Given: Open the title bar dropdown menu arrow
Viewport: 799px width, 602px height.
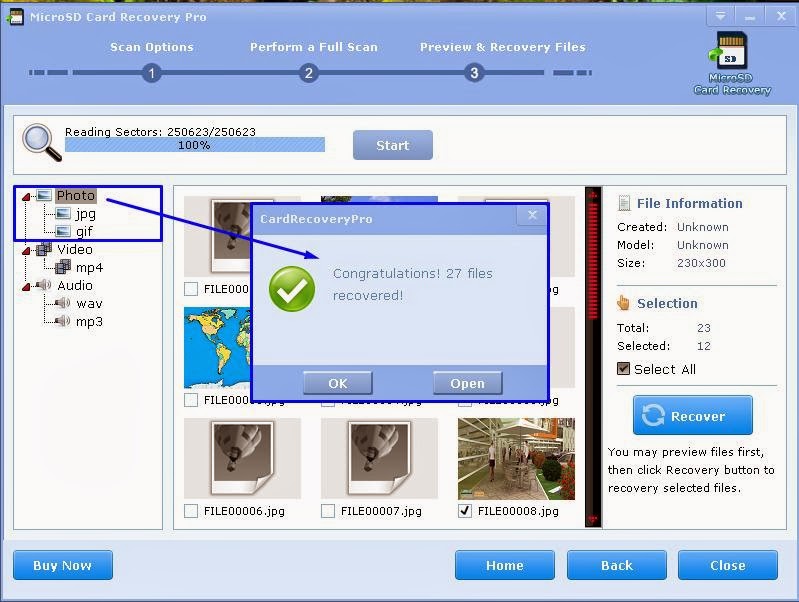Looking at the screenshot, I should tap(721, 17).
